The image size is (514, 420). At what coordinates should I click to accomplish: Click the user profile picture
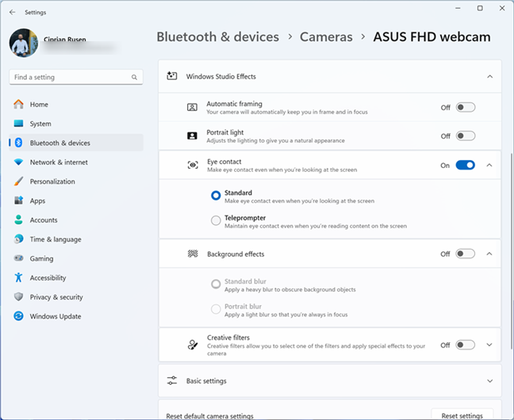point(24,43)
